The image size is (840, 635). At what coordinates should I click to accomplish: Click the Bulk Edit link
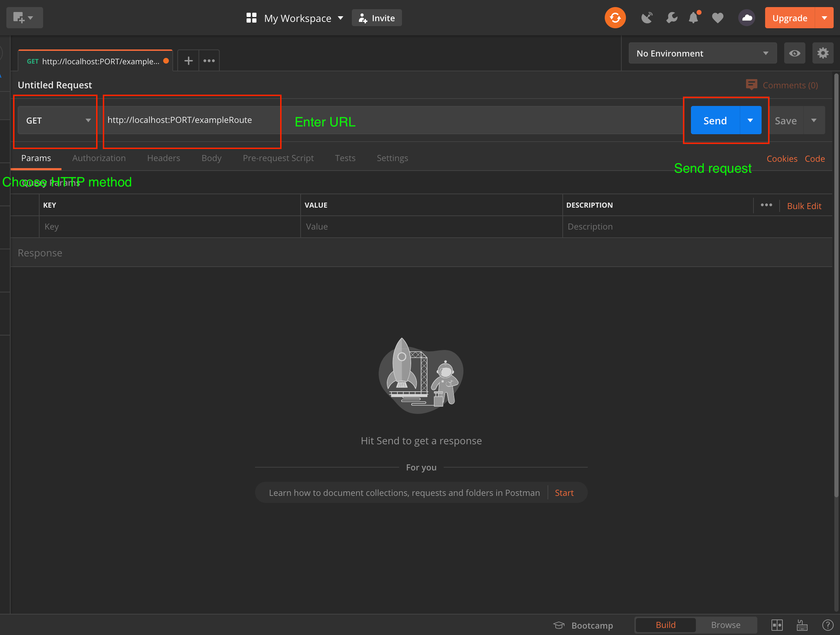point(804,206)
